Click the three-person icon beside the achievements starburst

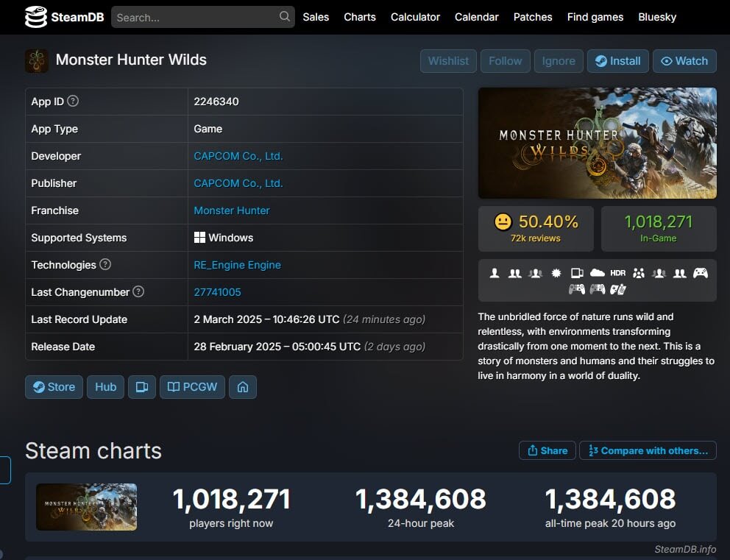click(x=536, y=273)
